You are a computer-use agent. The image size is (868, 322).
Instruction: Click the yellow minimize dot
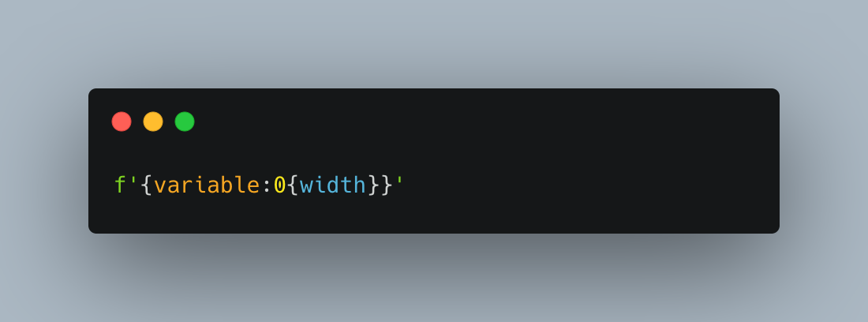click(153, 122)
